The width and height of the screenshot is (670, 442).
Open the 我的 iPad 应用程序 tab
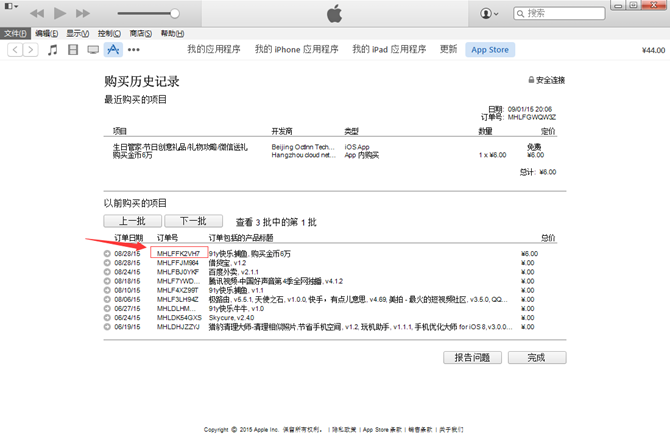tap(389, 50)
